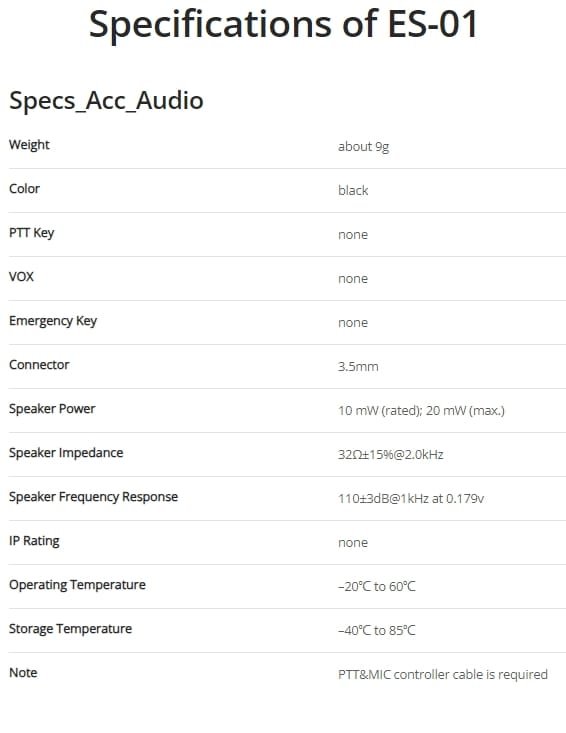566x733 pixels.
Task: Click the PTT&MIC controller cable note
Action: click(443, 675)
